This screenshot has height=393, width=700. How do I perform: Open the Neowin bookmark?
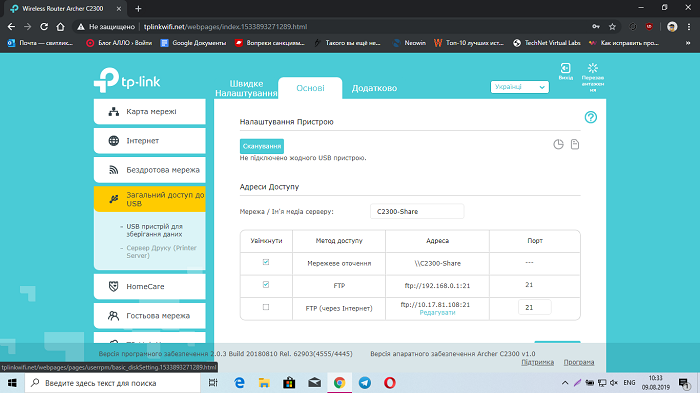409,43
